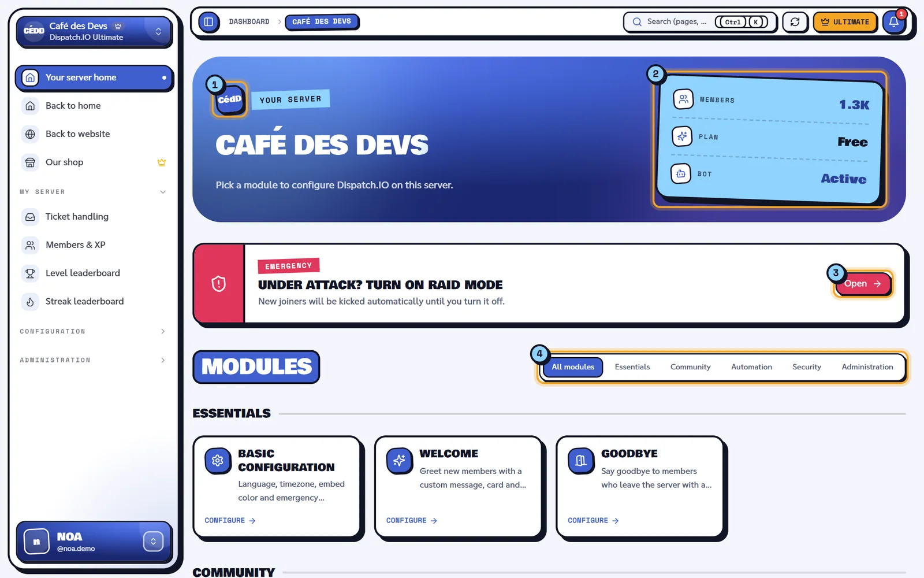The width and height of the screenshot is (924, 578).
Task: Switch to the Community tab
Action: coord(690,367)
